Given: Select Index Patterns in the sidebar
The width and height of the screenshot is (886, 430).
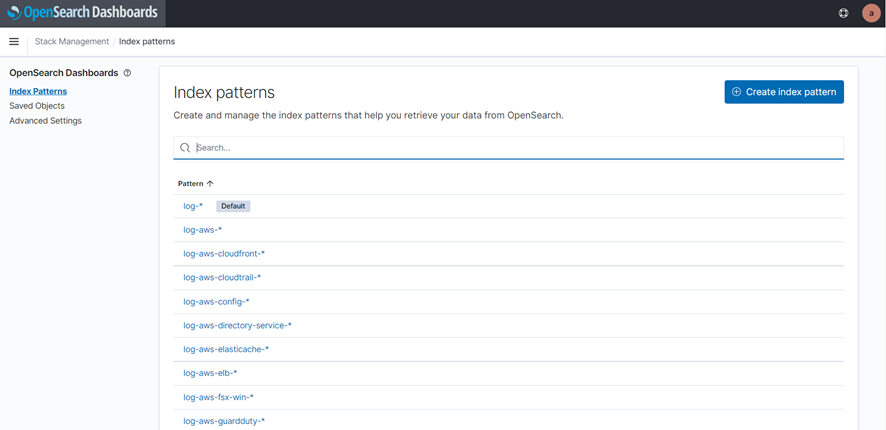Looking at the screenshot, I should click(x=38, y=91).
